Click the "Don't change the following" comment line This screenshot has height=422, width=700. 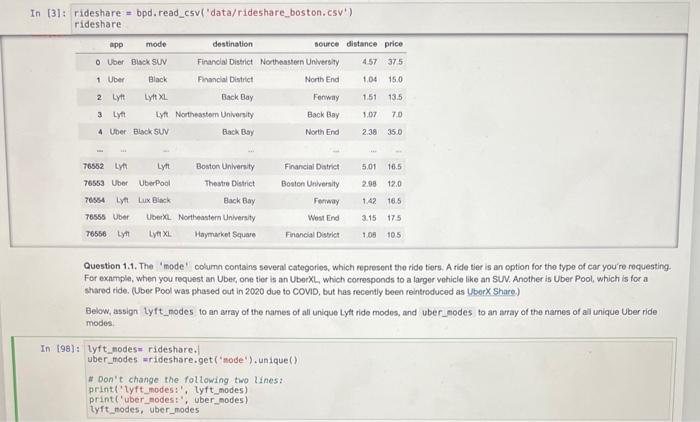tap(186, 380)
